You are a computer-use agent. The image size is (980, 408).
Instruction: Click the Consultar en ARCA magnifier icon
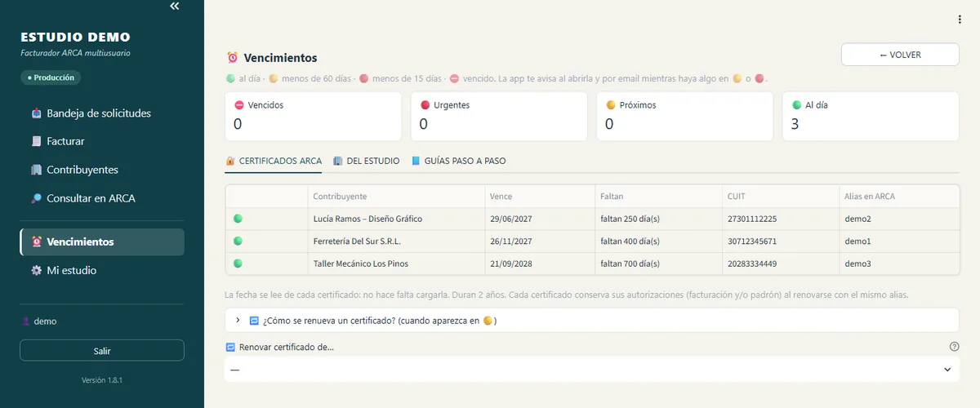click(36, 198)
